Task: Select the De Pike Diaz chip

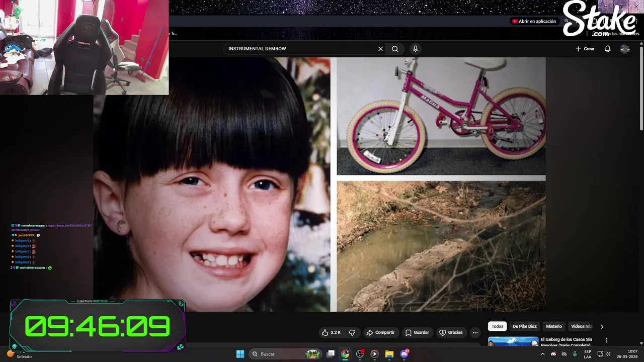Action: click(x=525, y=326)
